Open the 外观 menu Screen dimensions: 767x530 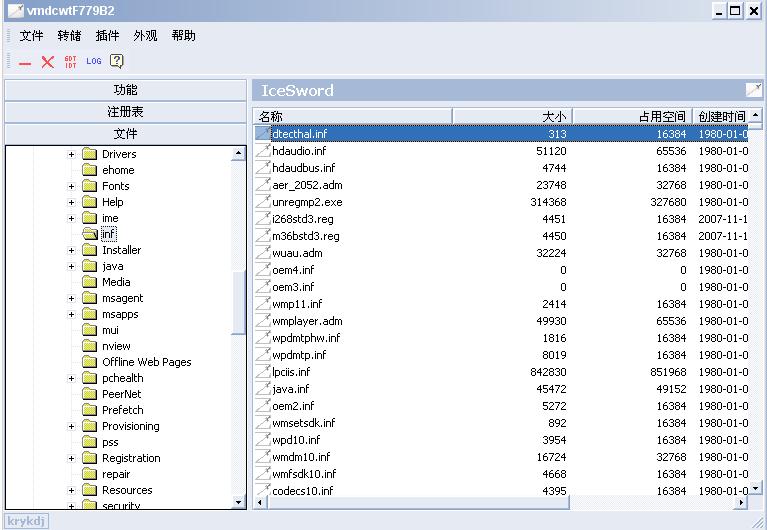pyautogui.click(x=145, y=36)
